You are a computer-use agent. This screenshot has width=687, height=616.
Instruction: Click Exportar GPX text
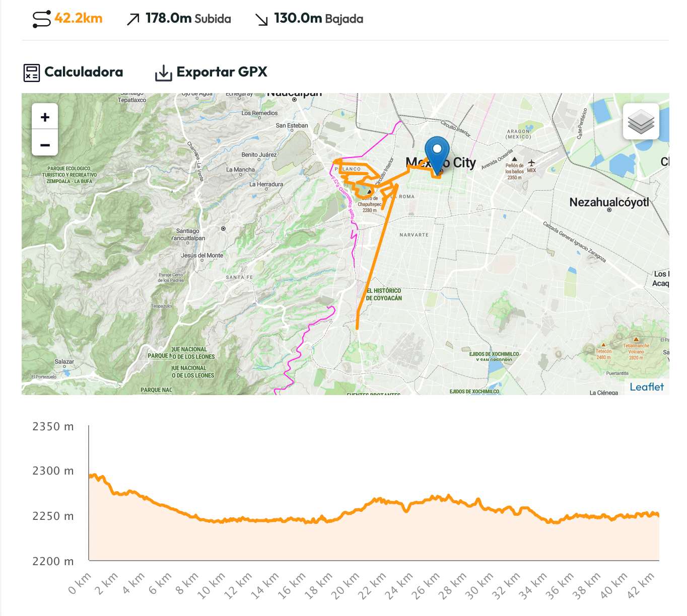coord(222,72)
